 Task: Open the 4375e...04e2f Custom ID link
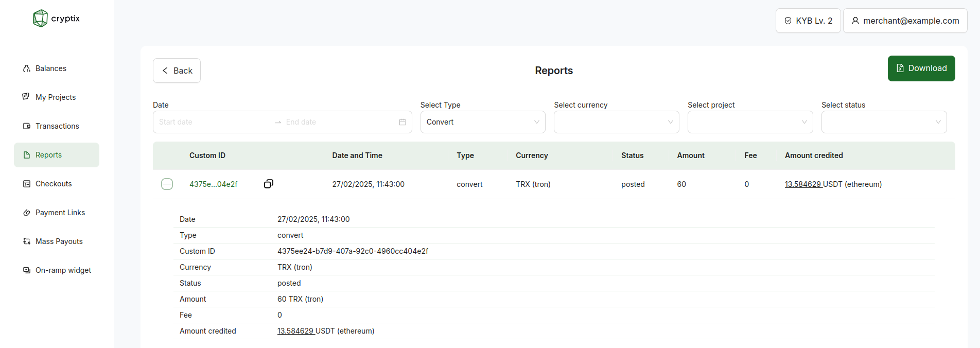pos(214,184)
